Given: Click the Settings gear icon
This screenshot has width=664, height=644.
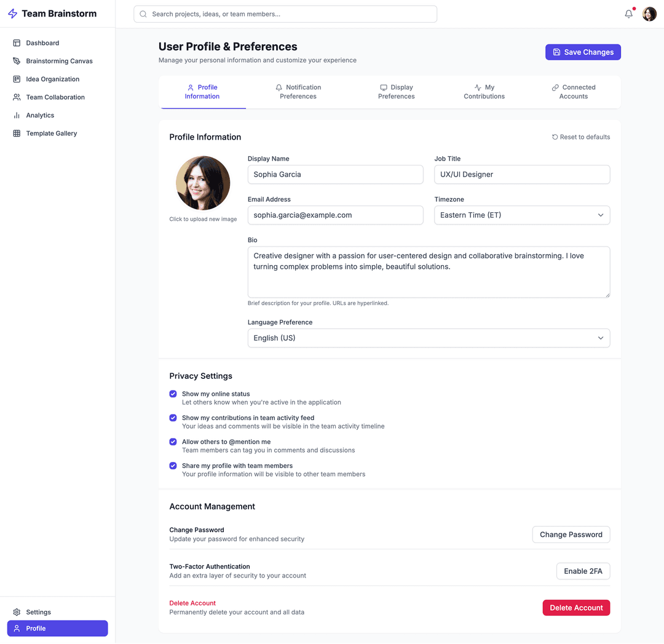Looking at the screenshot, I should click(x=17, y=612).
